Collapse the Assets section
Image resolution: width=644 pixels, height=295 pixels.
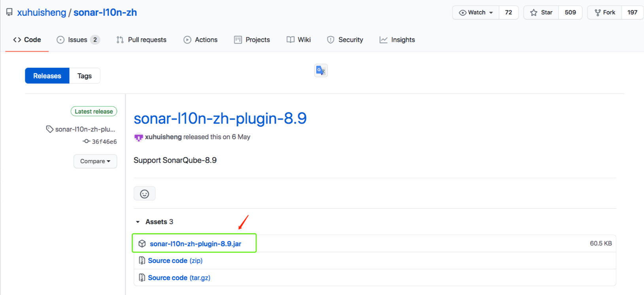tap(155, 222)
